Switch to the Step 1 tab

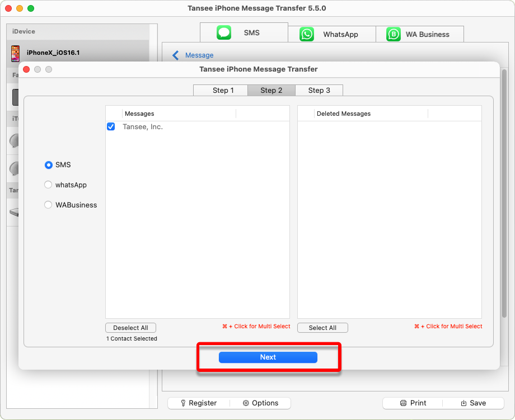[x=221, y=90]
